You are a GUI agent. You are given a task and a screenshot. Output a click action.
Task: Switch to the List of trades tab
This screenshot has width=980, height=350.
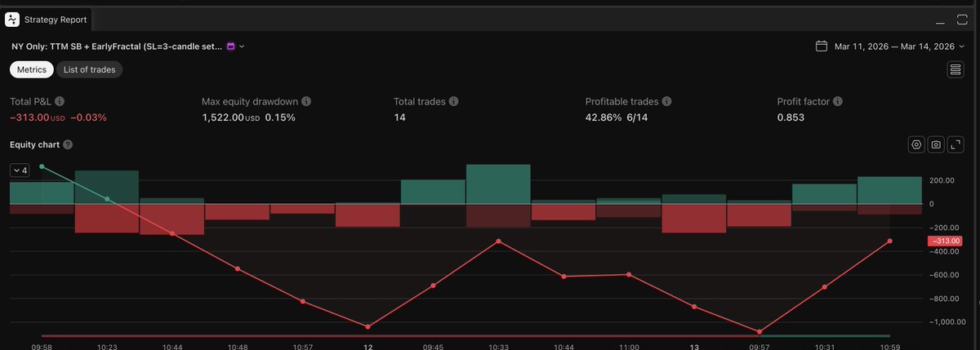click(x=90, y=69)
